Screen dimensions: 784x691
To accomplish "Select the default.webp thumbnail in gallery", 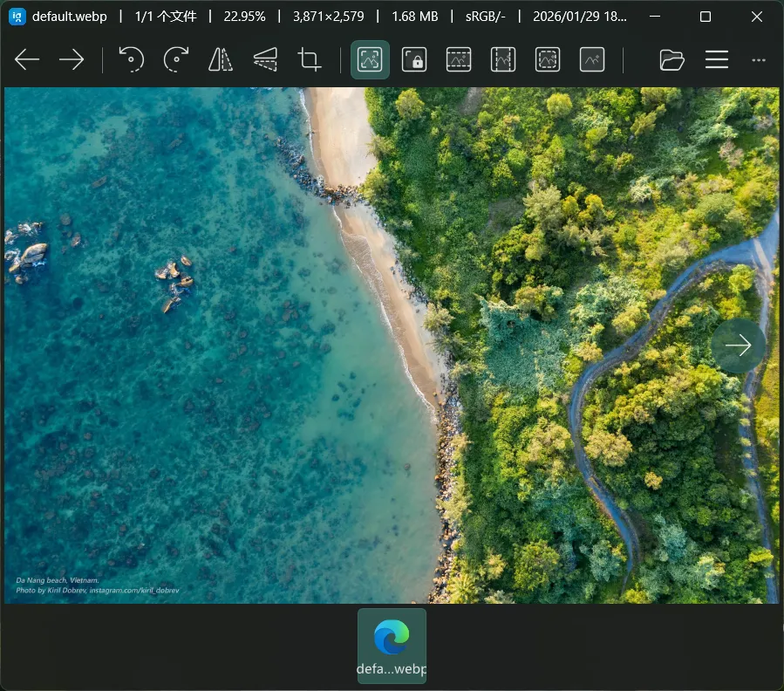I will tap(392, 646).
